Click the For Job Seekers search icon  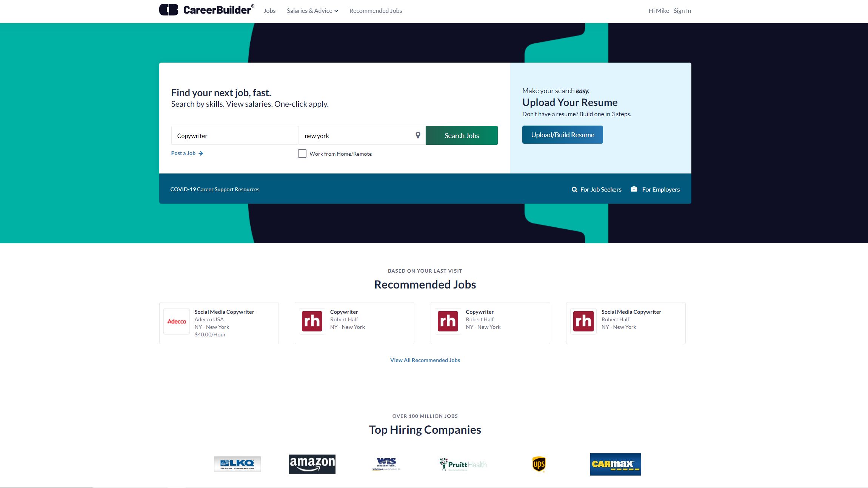click(x=574, y=189)
